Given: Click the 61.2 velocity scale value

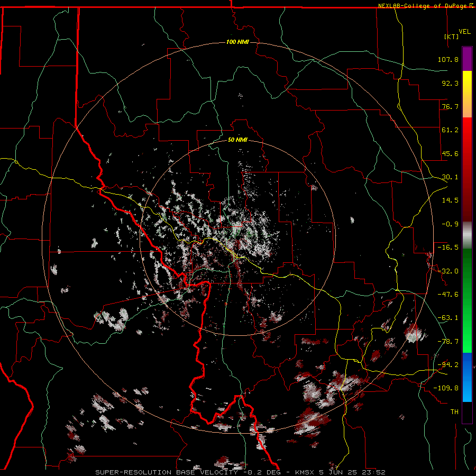Looking at the screenshot, I should [x=450, y=130].
